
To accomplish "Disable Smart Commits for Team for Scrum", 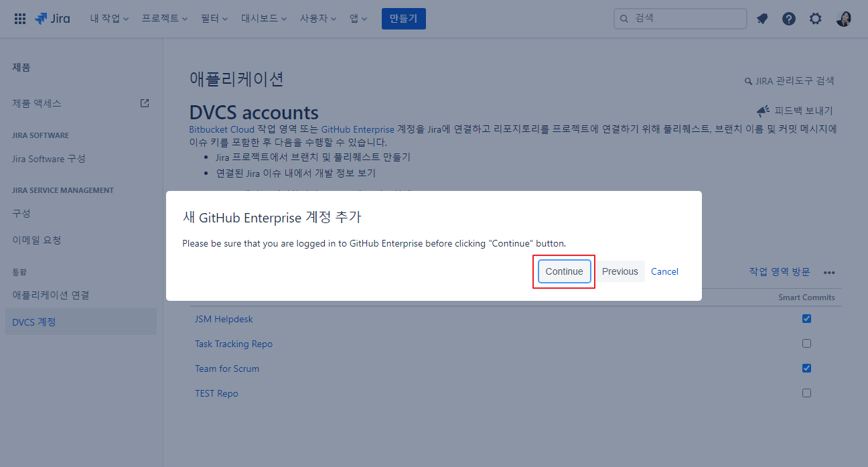I will 806,369.
